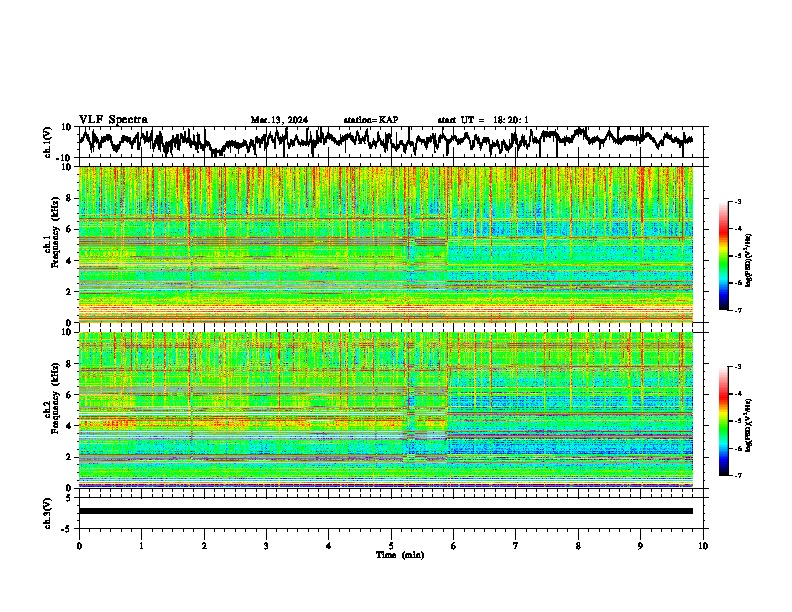Click the ch.1(V) waveform trace panel
792x612 pixels.
390,142
